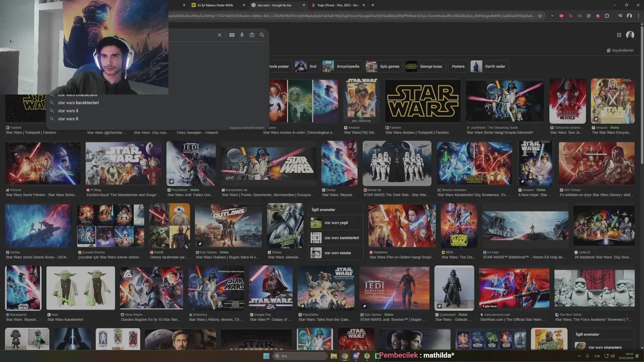Open the Google account avatar
The image size is (644, 362).
click(x=630, y=35)
